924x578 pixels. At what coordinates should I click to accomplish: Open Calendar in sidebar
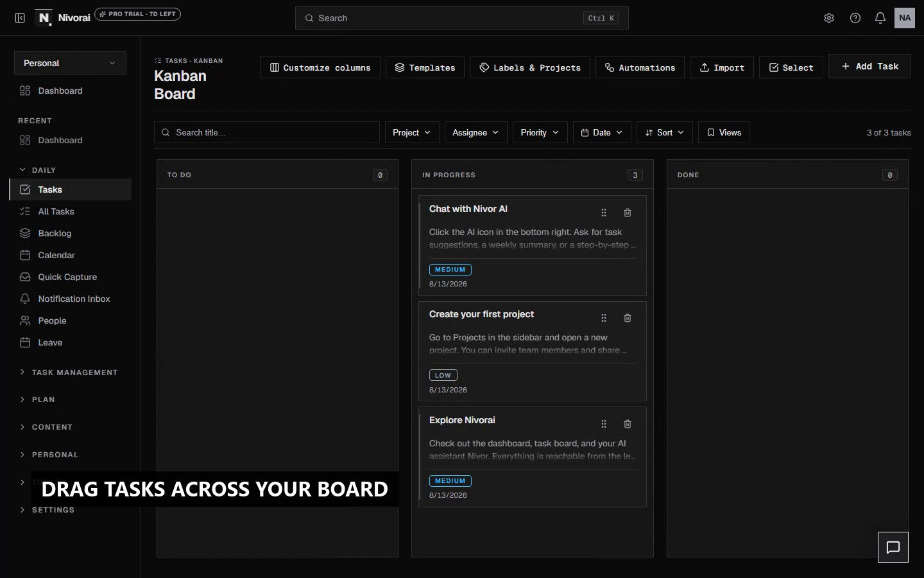[x=71, y=255]
